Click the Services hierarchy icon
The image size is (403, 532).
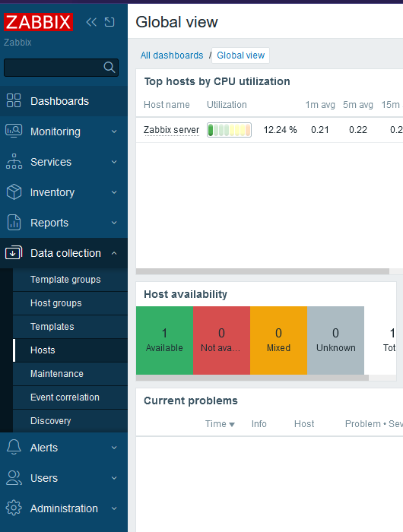click(x=14, y=161)
